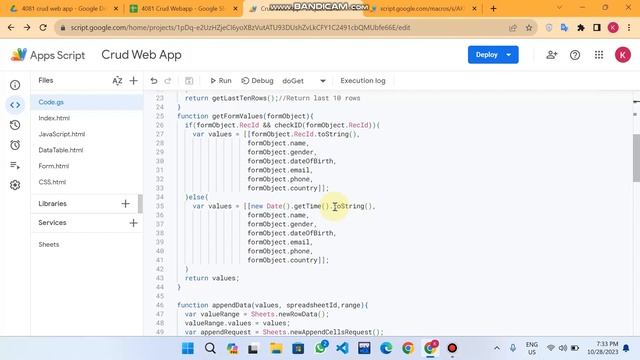
Task: Open the Help question mark icon
Action: click(x=575, y=55)
